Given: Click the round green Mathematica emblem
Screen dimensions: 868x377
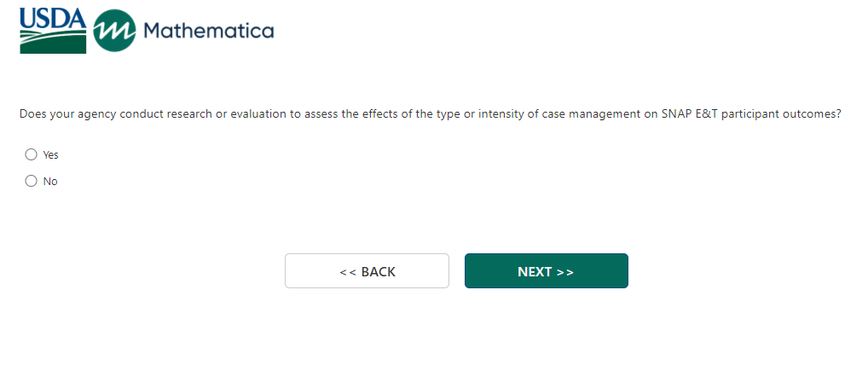Looking at the screenshot, I should coord(114,32).
